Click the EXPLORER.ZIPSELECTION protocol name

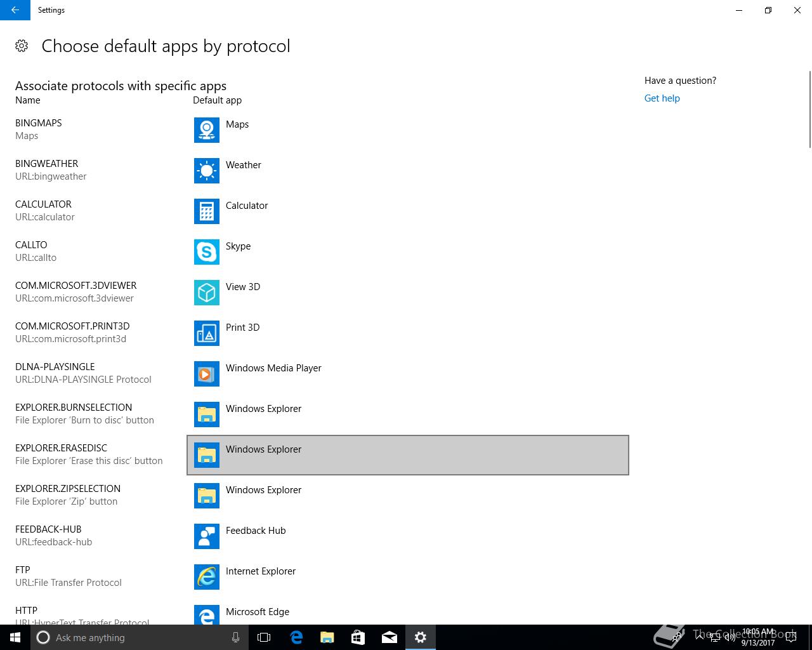pyautogui.click(x=68, y=489)
